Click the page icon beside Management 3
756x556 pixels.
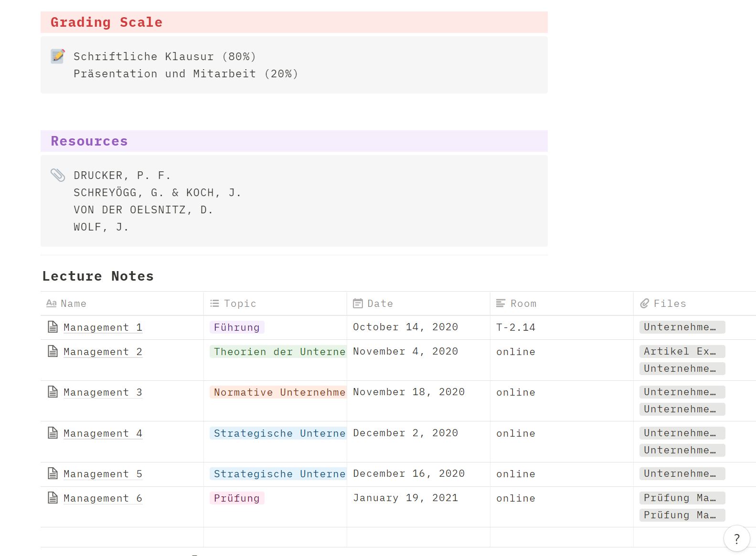point(53,392)
